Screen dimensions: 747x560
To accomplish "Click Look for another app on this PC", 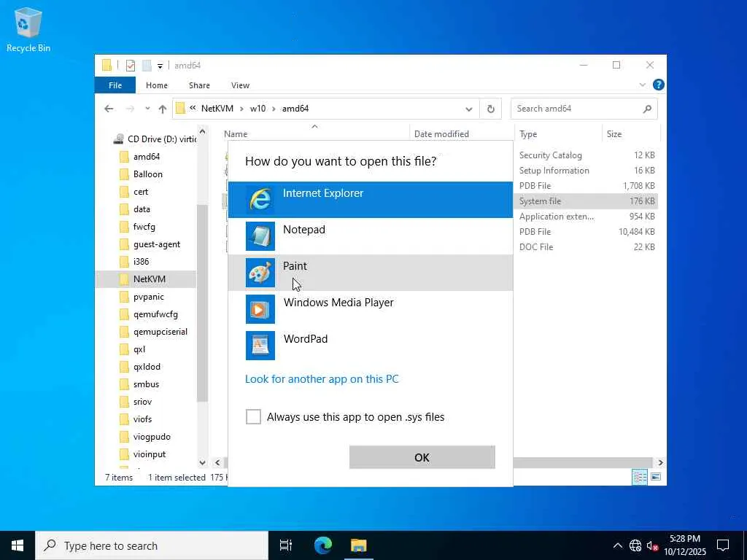I will point(322,379).
